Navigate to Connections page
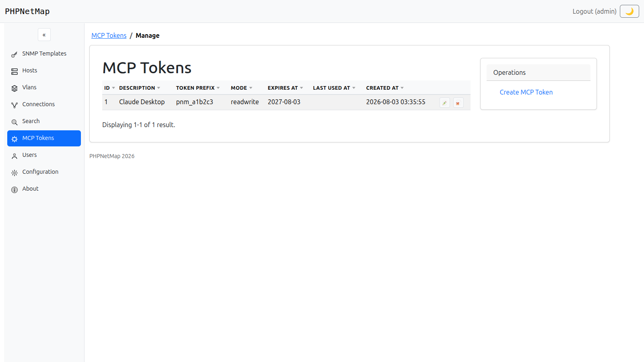The image size is (644, 362). click(x=44, y=105)
